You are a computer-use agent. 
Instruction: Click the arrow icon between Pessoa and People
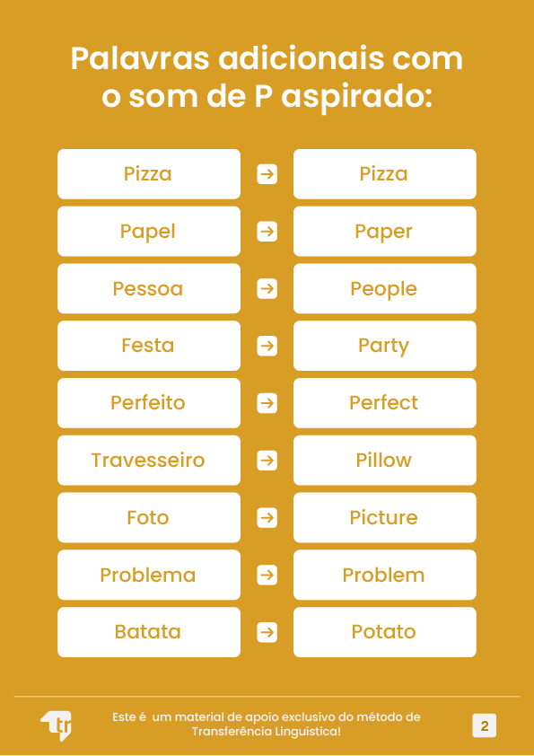point(267,289)
